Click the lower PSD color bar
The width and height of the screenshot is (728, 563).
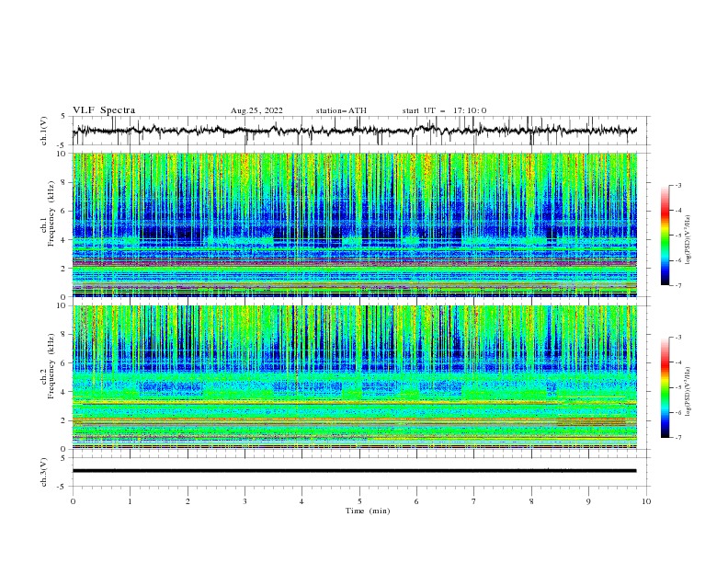click(665, 387)
